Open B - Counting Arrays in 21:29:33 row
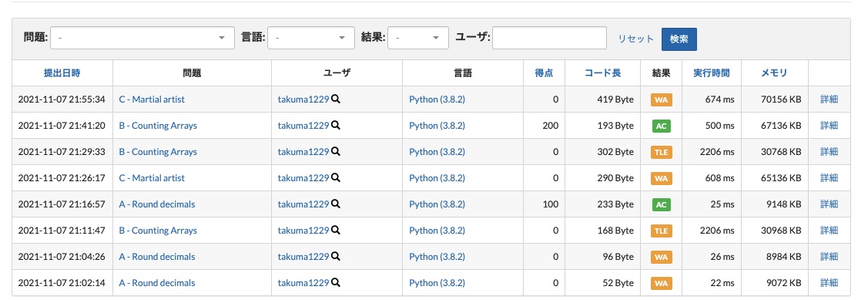The height and width of the screenshot is (300, 868). 158,151
